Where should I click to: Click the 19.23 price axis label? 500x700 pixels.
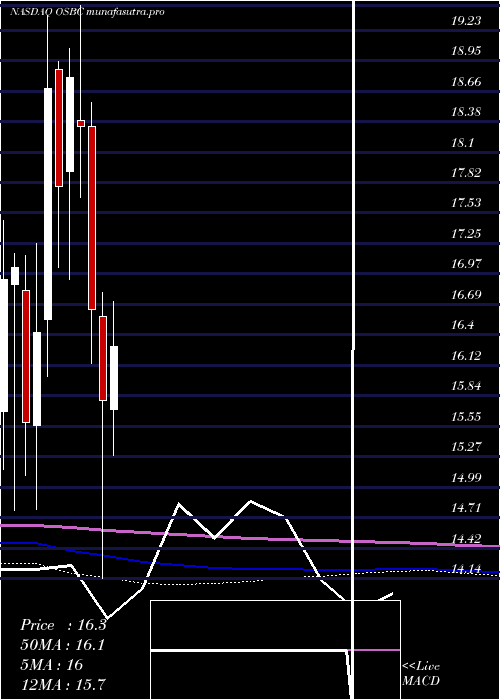click(x=466, y=20)
